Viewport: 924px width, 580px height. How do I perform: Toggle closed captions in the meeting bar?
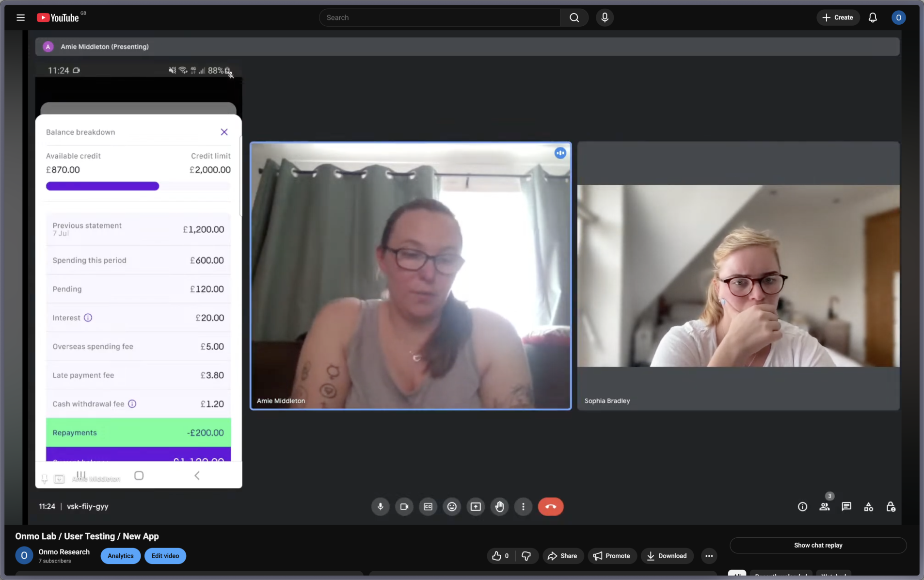428,507
